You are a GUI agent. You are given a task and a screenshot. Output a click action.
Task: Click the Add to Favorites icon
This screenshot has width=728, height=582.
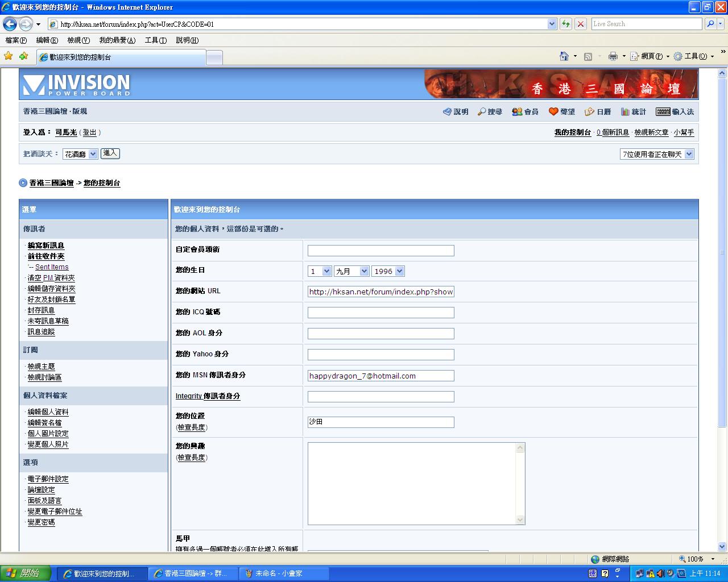click(x=23, y=56)
